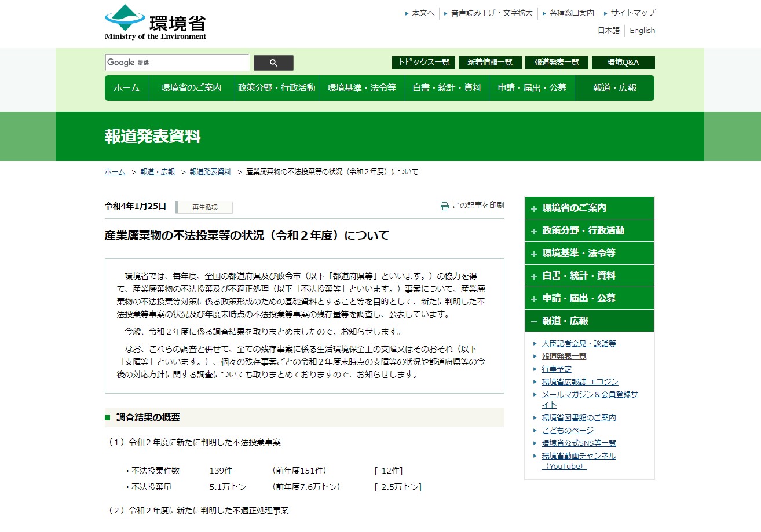761x532 pixels.
Task: Expand the 環境基準・法令等 sidebar section
Action: point(589,253)
